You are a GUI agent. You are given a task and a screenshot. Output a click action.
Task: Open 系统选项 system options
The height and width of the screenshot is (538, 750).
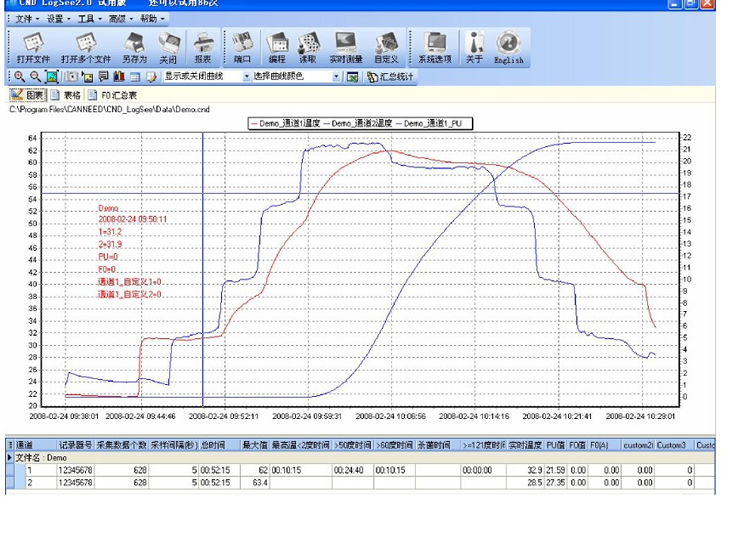coord(435,46)
